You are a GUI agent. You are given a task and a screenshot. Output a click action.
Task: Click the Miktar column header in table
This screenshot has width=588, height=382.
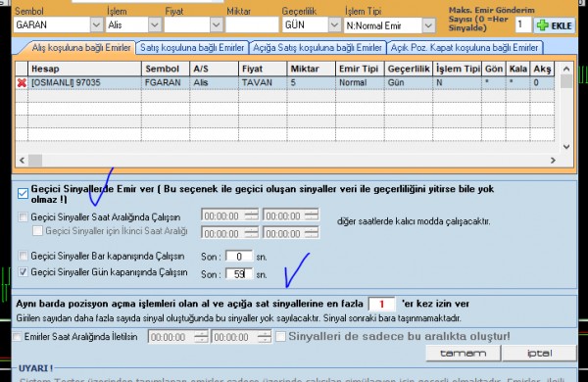[x=312, y=69]
